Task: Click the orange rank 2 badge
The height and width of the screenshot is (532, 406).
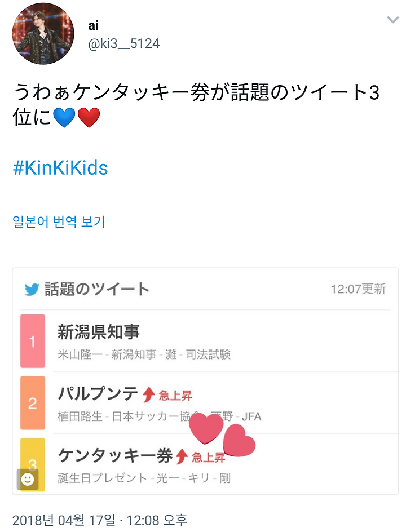Action: tap(33, 402)
